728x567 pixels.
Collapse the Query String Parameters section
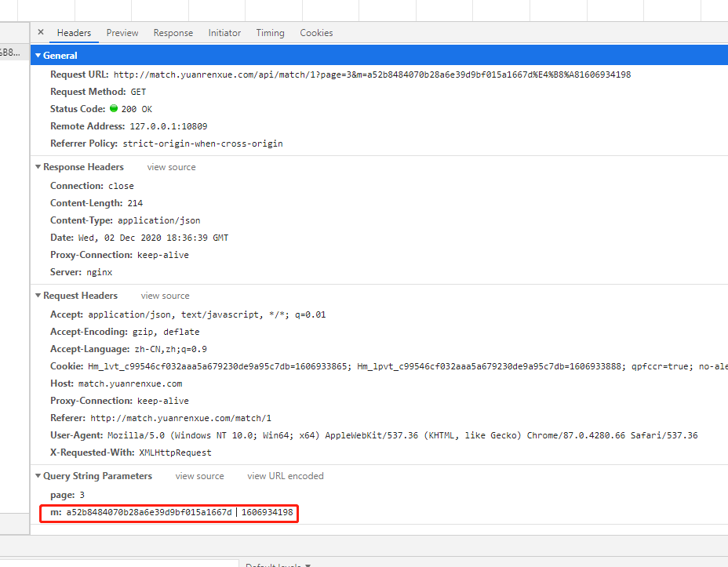click(x=38, y=475)
